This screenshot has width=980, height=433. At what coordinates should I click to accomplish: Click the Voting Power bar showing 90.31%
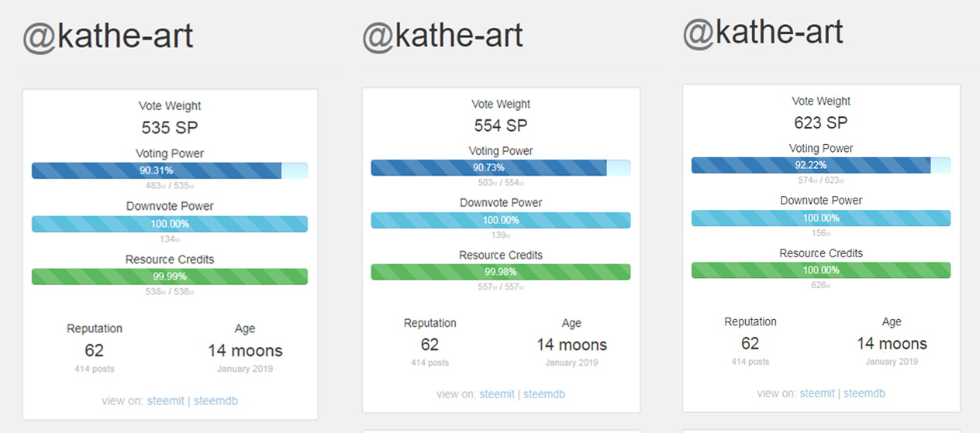pyautogui.click(x=169, y=170)
